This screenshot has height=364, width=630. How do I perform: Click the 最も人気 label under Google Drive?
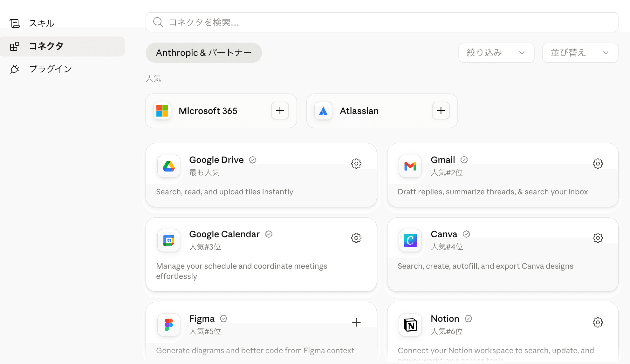pyautogui.click(x=204, y=172)
